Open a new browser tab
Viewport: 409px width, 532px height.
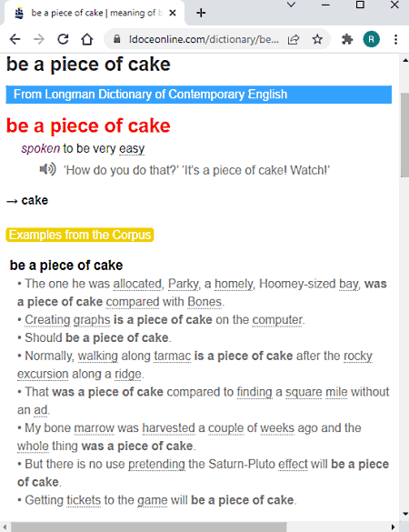click(x=201, y=13)
